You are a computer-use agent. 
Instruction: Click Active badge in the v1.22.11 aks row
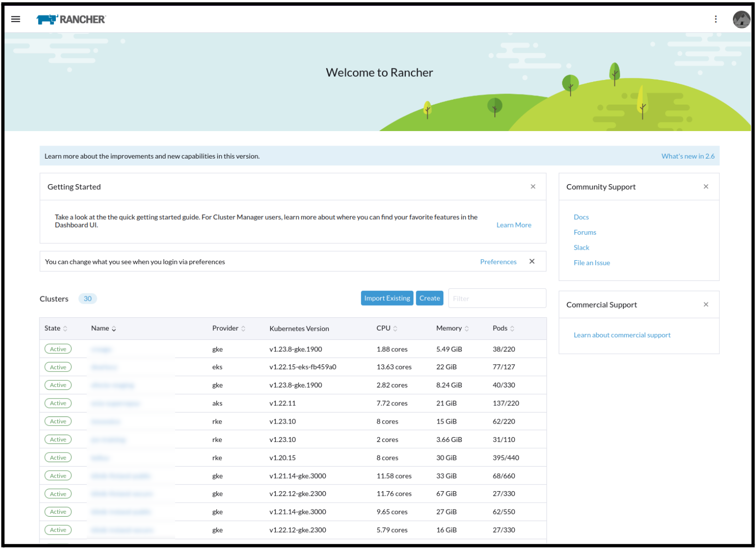click(x=58, y=403)
